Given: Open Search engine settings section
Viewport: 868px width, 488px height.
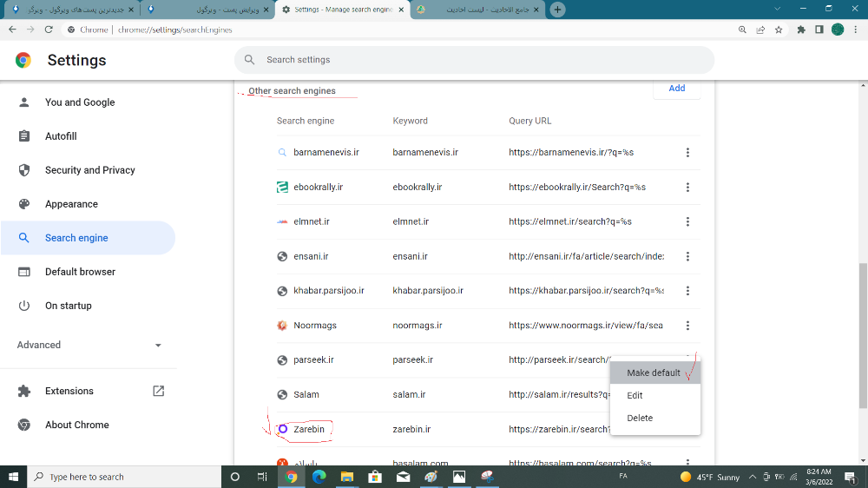Looking at the screenshot, I should click(x=89, y=238).
